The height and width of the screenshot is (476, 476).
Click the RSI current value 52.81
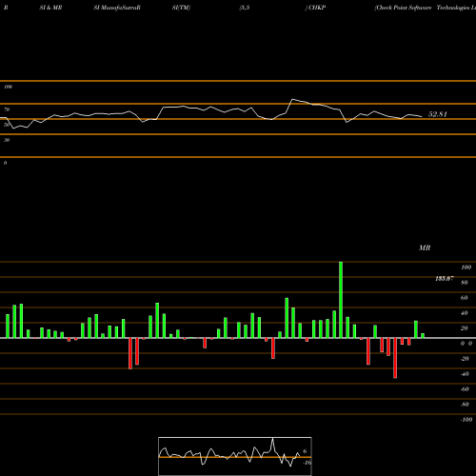point(438,114)
